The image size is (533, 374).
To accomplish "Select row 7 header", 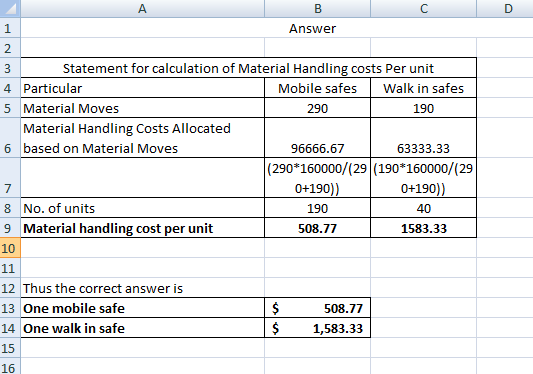I will [10, 177].
